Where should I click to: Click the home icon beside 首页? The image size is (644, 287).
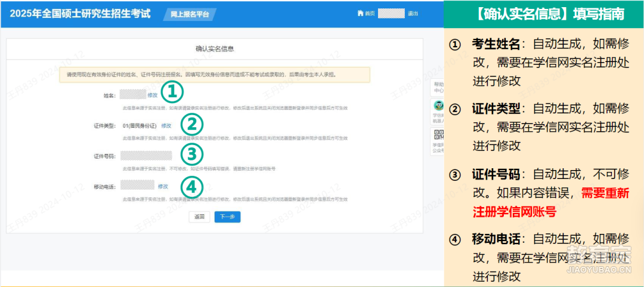[361, 14]
